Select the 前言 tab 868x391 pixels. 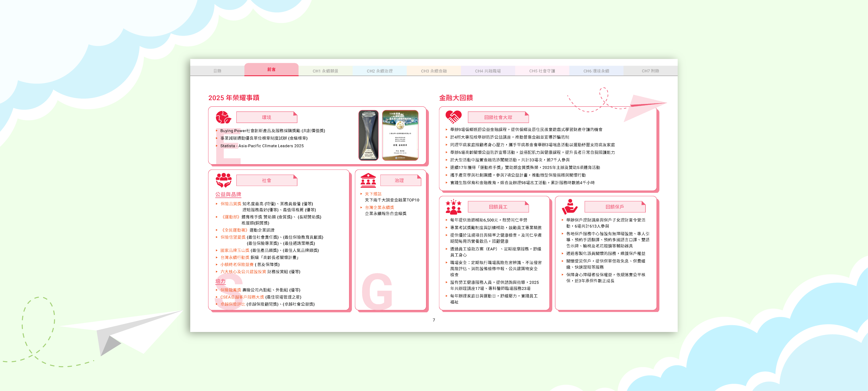pyautogui.click(x=271, y=69)
